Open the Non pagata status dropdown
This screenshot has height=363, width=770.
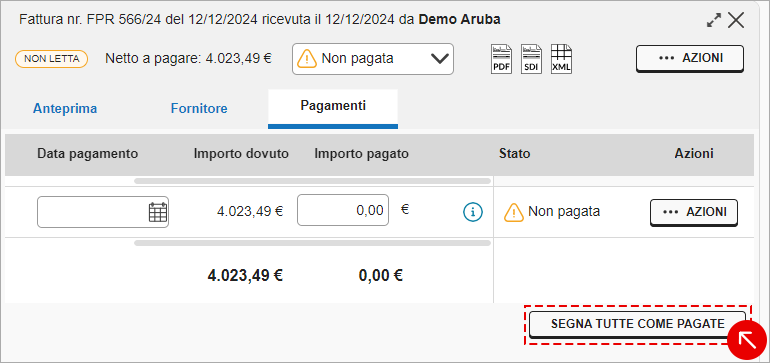point(373,59)
